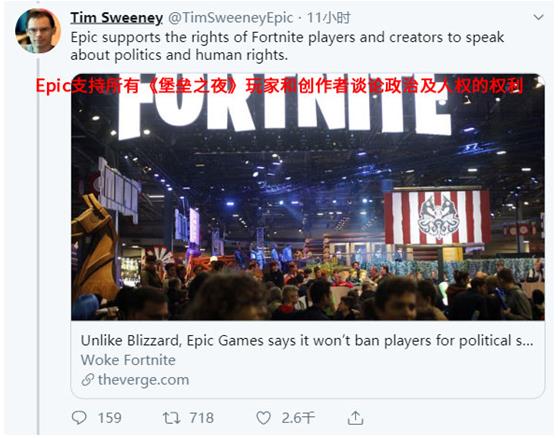Select the tweet text about human rights
This screenshot has width=558, height=438.
click(x=287, y=46)
